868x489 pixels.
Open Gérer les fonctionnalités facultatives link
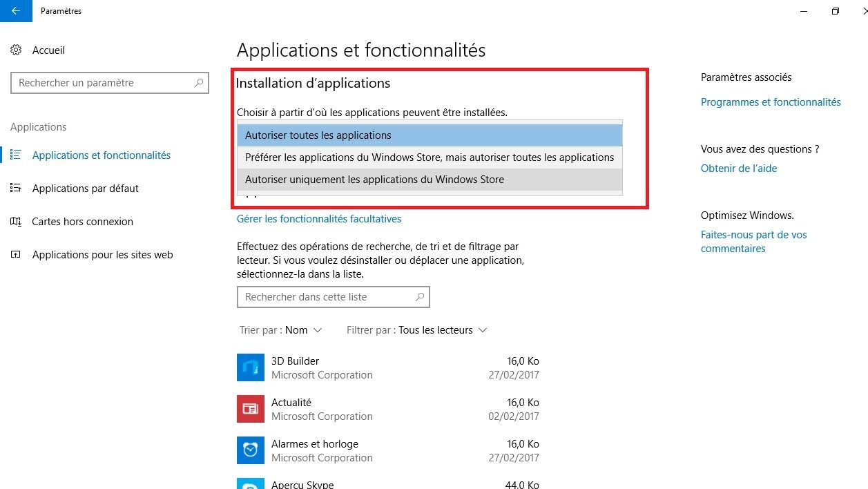pos(319,219)
